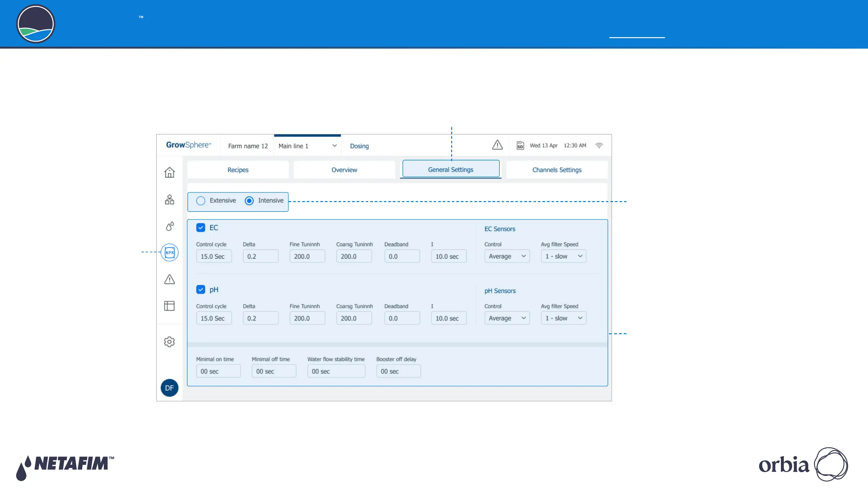
Task: Click EC Fine Tuning field
Action: pos(307,256)
